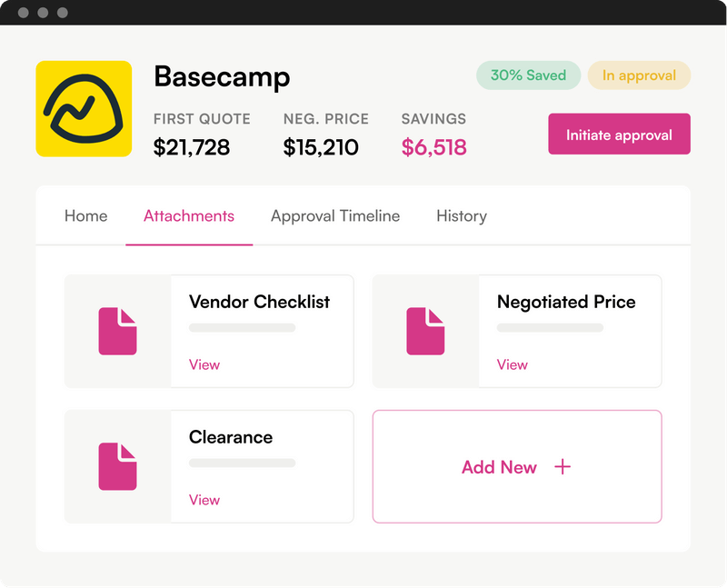This screenshot has height=588, width=727.
Task: View the Negotiated Price attachment
Action: (513, 364)
